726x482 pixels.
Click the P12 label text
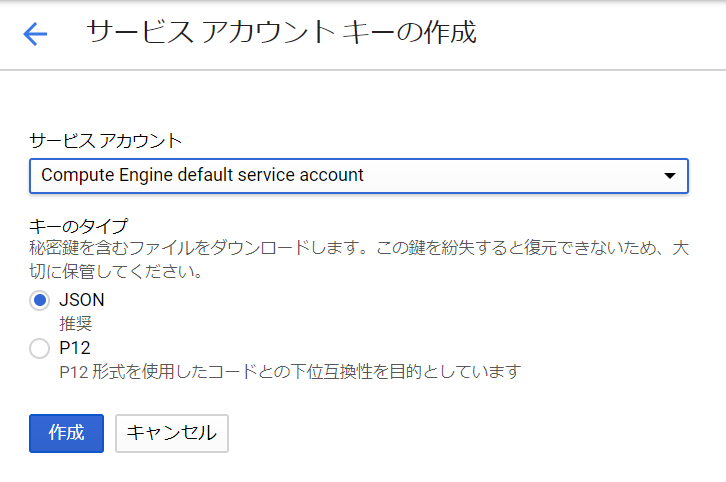coord(75,348)
